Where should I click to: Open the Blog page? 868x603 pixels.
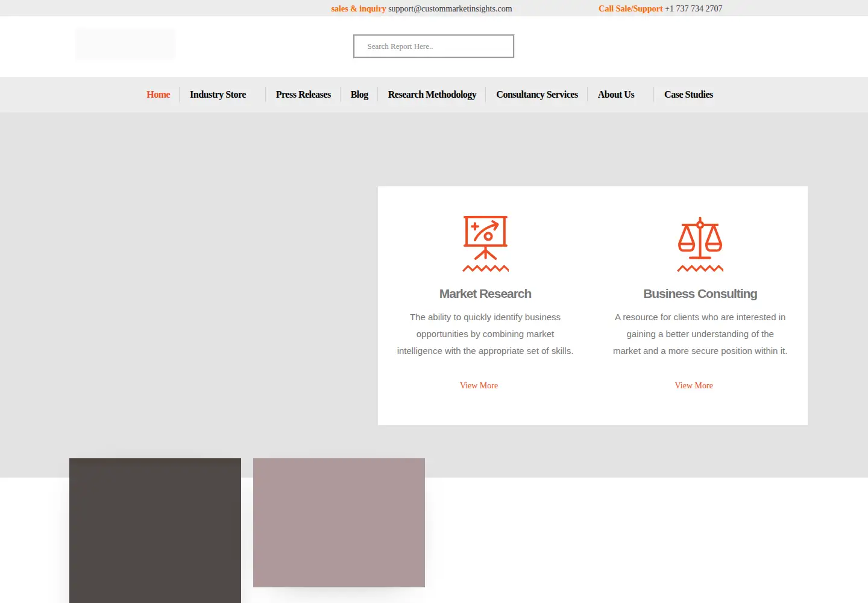pyautogui.click(x=359, y=95)
